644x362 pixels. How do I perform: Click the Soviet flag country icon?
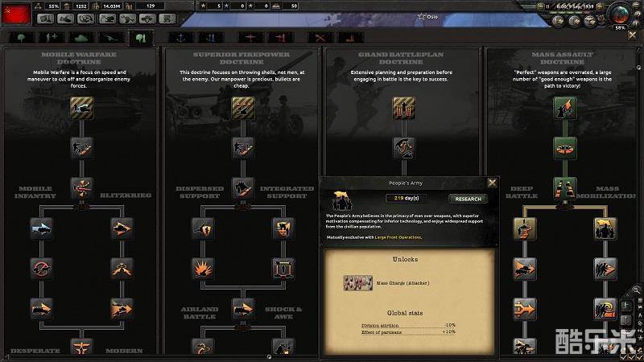(x=16, y=14)
